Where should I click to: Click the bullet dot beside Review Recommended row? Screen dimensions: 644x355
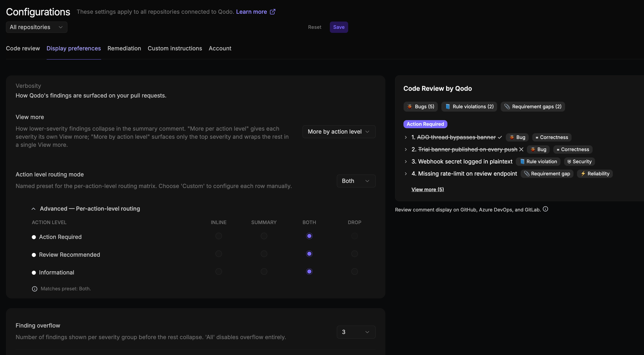coord(34,255)
